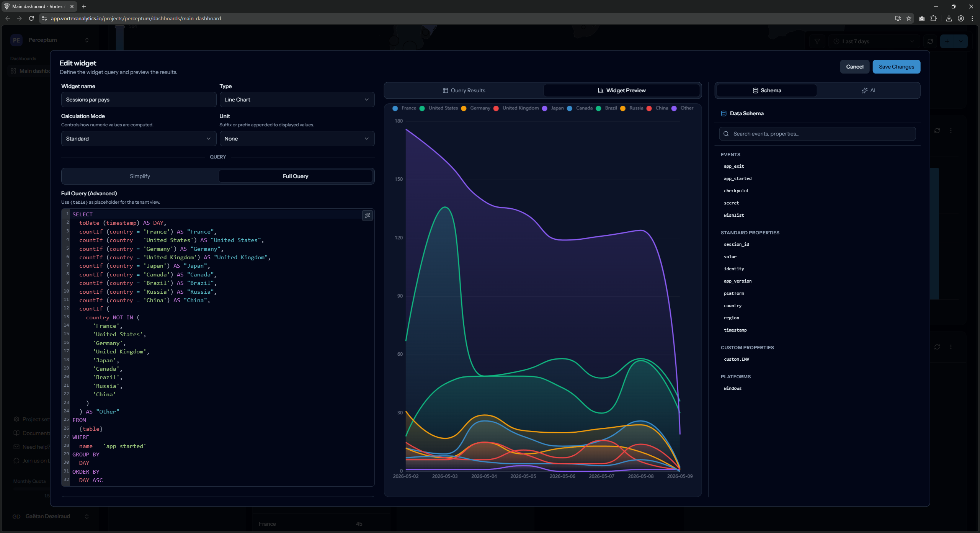
Task: Toggle Canada series in legend
Action: click(580, 108)
